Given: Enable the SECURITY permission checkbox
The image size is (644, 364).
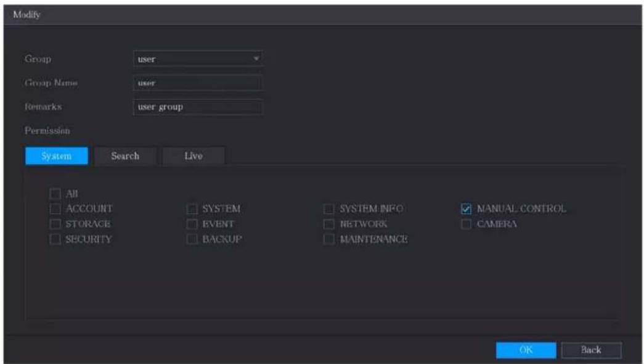Looking at the screenshot, I should point(55,239).
